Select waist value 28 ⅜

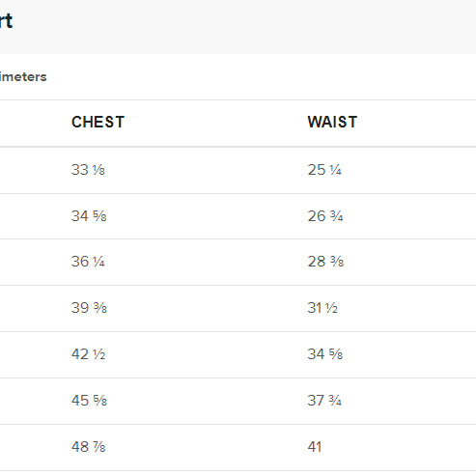click(x=325, y=262)
